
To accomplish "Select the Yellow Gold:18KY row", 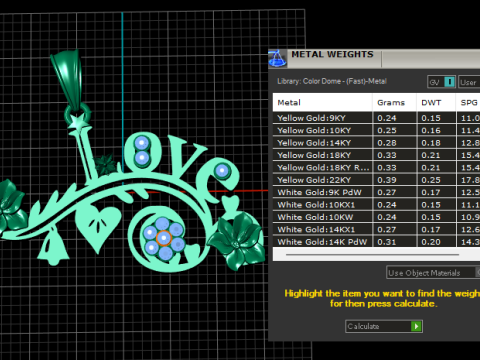I will (x=376, y=155).
